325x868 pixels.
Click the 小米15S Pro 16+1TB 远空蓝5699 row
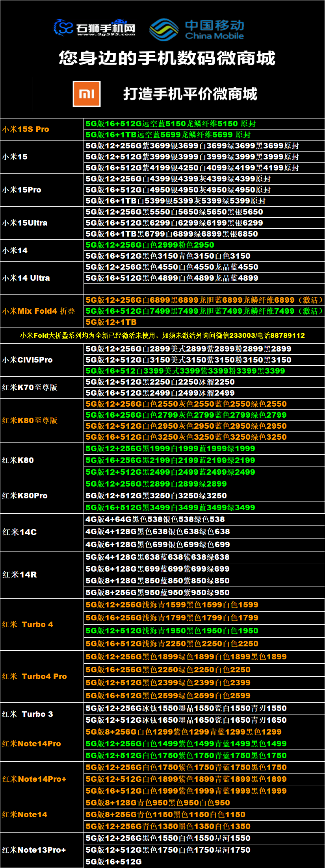pos(204,135)
